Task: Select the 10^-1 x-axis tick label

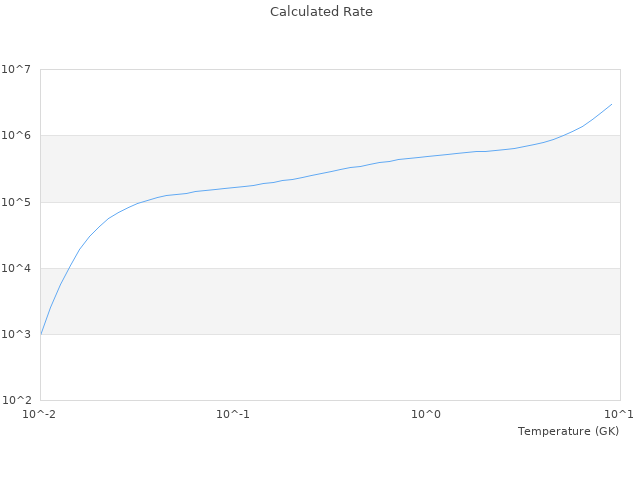Action: pos(233,414)
